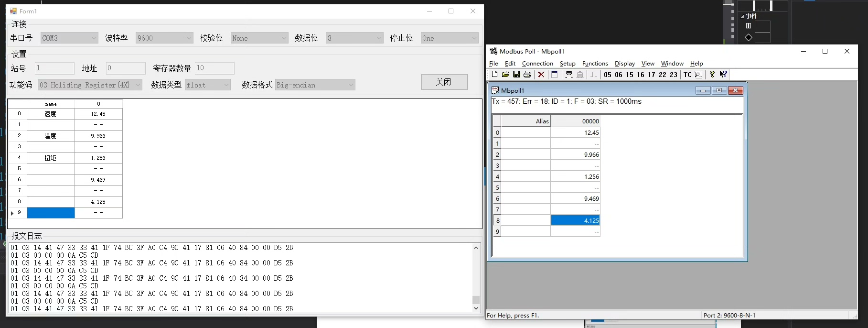Click the Form1 title bar icon
The height and width of the screenshot is (328, 868).
click(x=13, y=11)
